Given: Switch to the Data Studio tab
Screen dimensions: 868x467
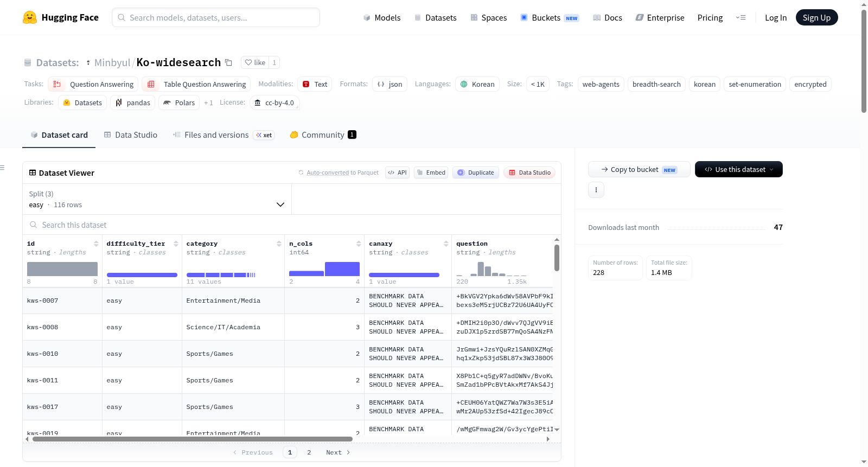Looking at the screenshot, I should point(131,135).
